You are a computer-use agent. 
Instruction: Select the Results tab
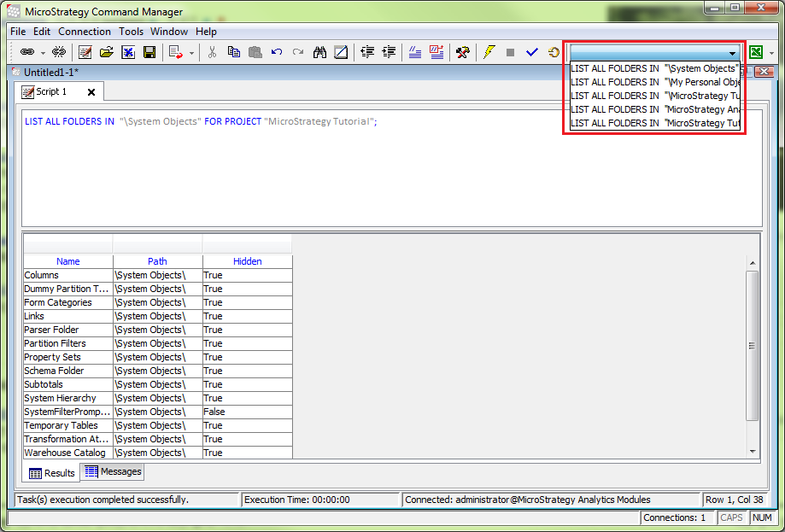[51, 471]
